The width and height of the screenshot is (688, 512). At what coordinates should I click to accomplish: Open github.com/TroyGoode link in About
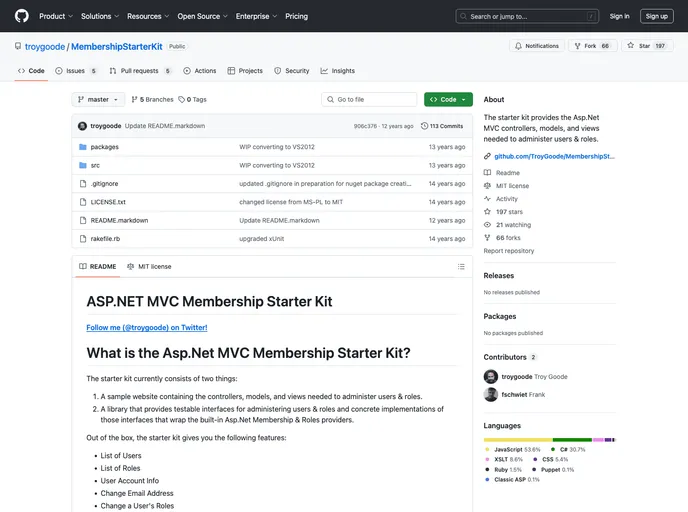(554, 156)
